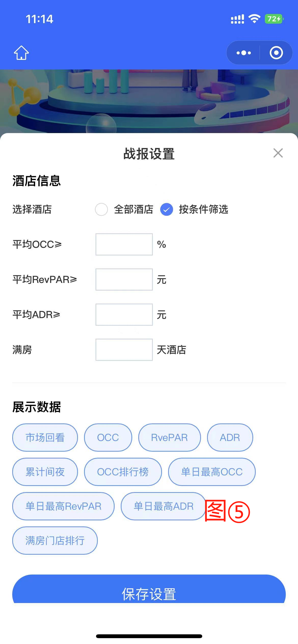
Task: Tap the mini program circle target icon
Action: [x=276, y=53]
